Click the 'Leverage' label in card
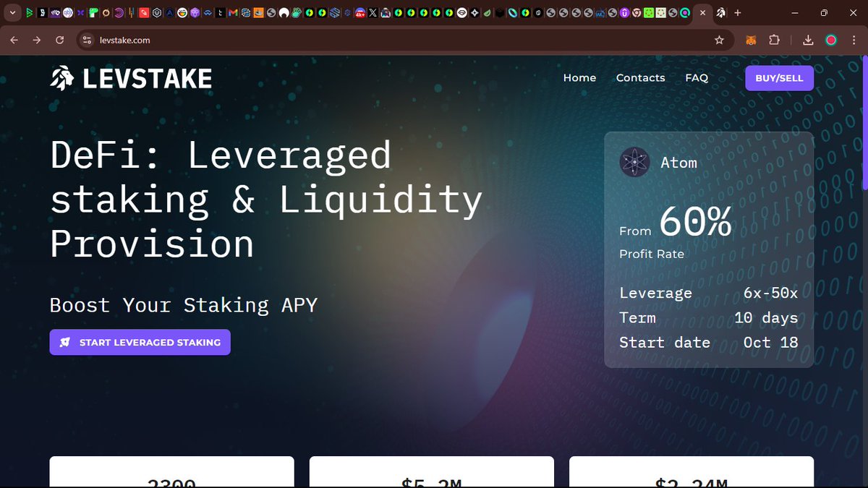The image size is (868, 488). [656, 294]
